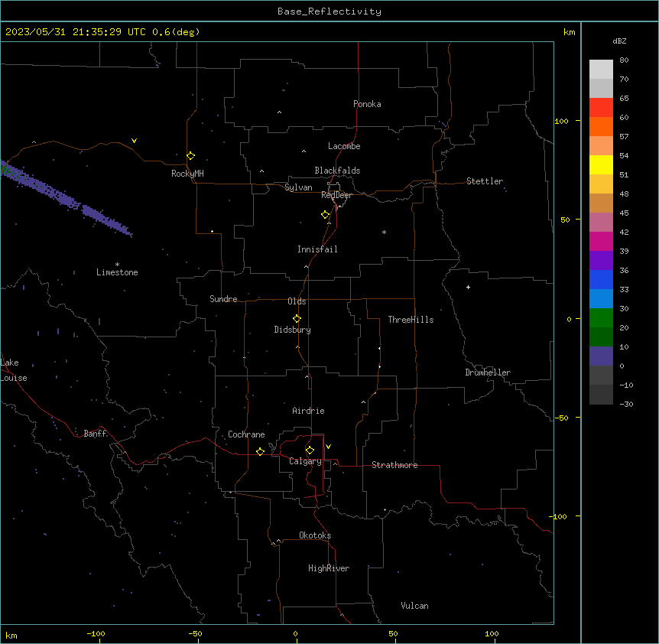Click the Sundre label
This screenshot has width=659, height=644.
click(x=223, y=299)
